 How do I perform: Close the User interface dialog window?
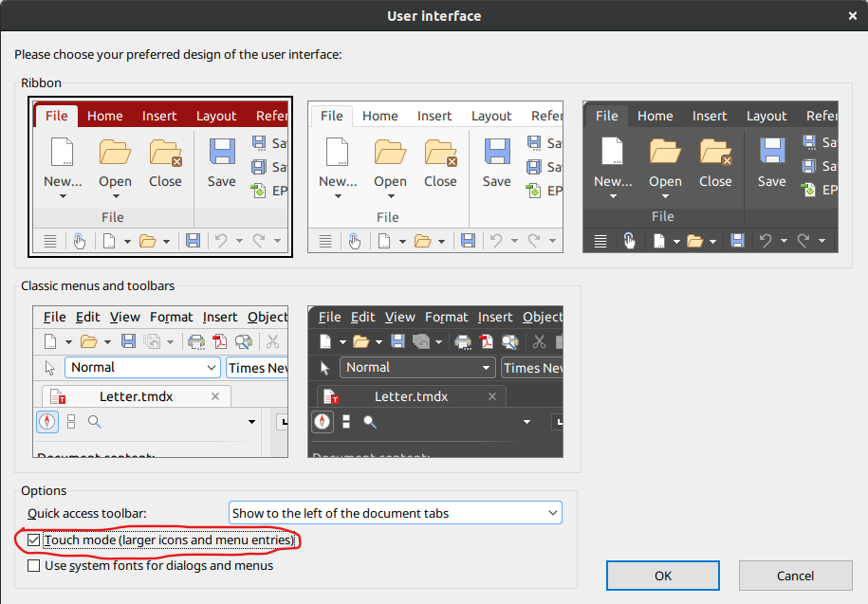click(x=850, y=15)
